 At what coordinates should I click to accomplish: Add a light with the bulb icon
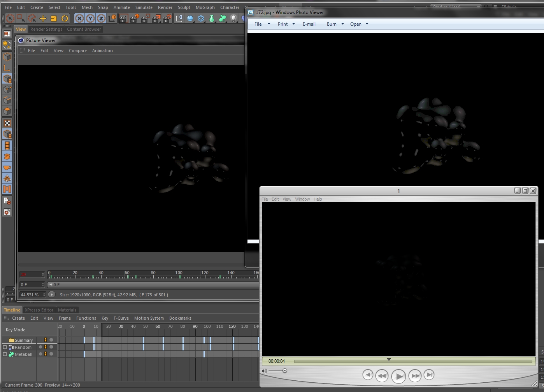(x=233, y=18)
